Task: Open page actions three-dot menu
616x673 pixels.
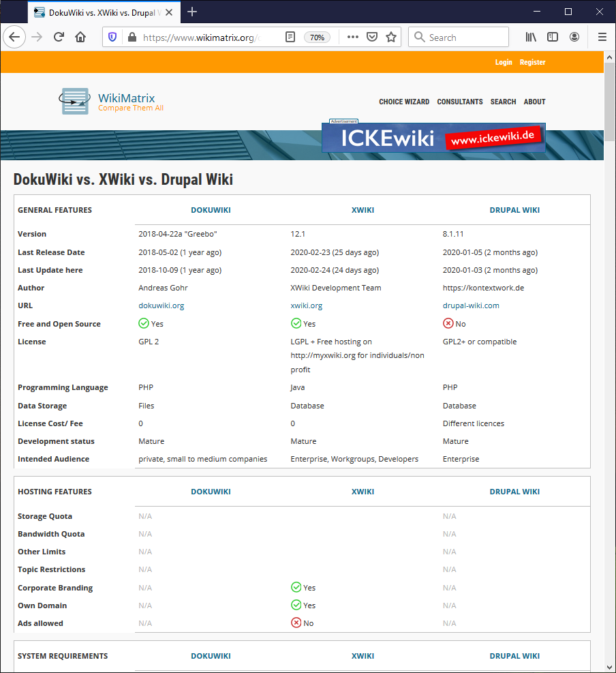Action: (352, 37)
